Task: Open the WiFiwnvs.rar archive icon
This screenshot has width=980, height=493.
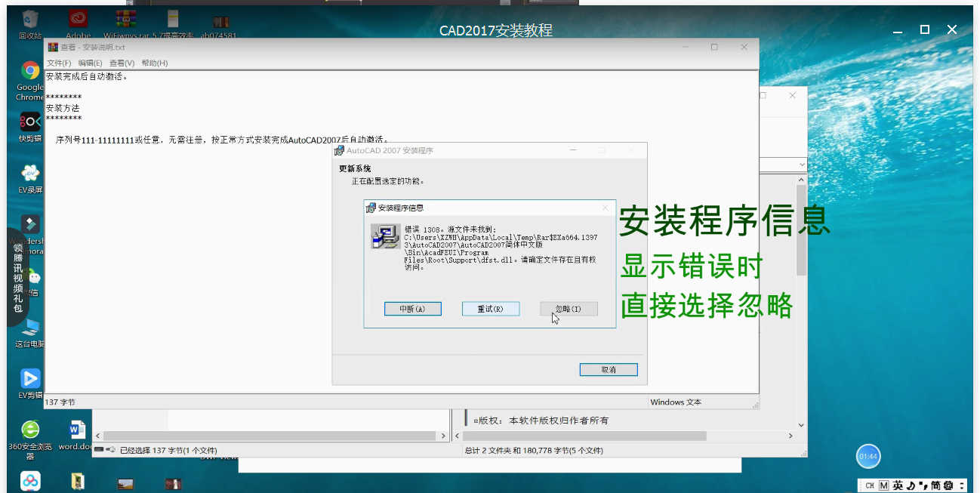Action: click(125, 17)
